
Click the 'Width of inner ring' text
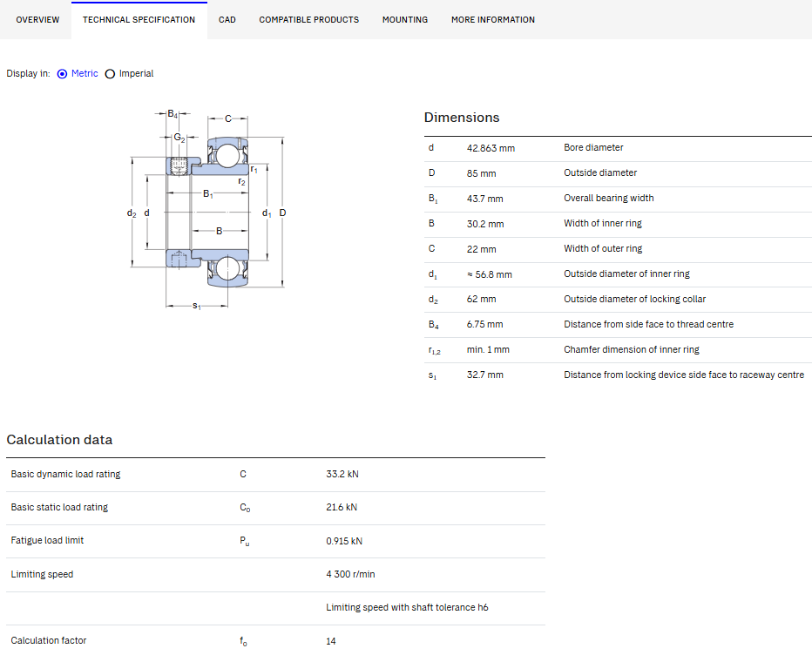point(603,224)
